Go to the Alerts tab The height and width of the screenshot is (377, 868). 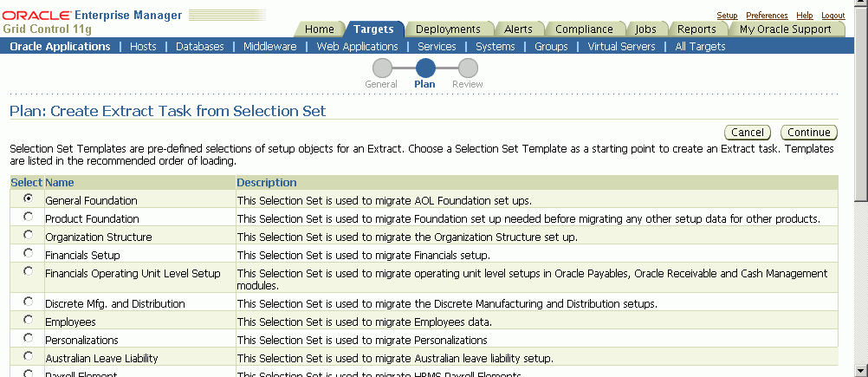[518, 29]
